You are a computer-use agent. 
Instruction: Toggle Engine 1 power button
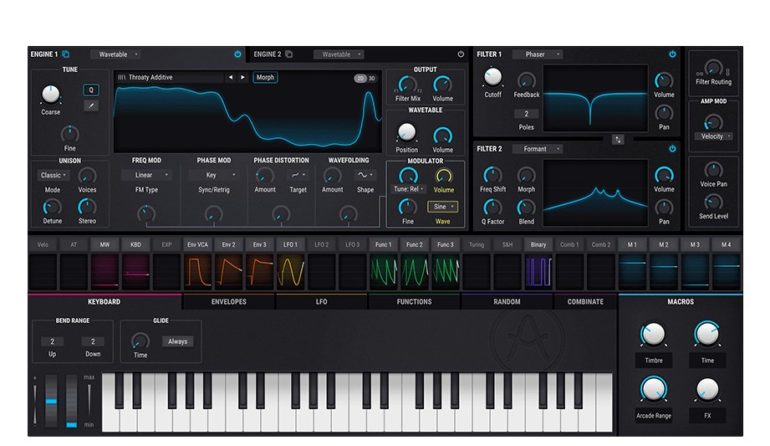pos(238,54)
